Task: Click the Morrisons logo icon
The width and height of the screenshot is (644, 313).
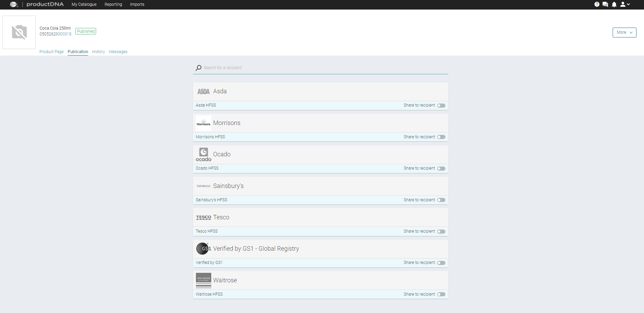Action: (203, 123)
